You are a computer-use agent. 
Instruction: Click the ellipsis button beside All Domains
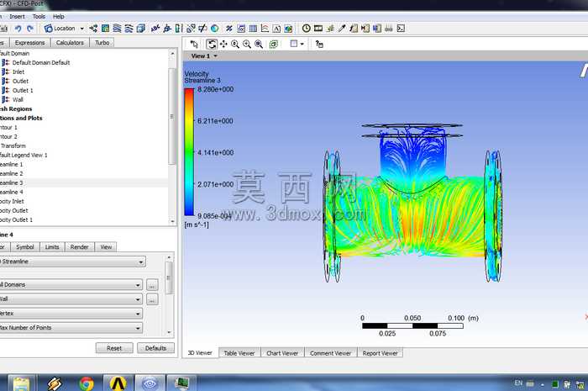tap(152, 285)
